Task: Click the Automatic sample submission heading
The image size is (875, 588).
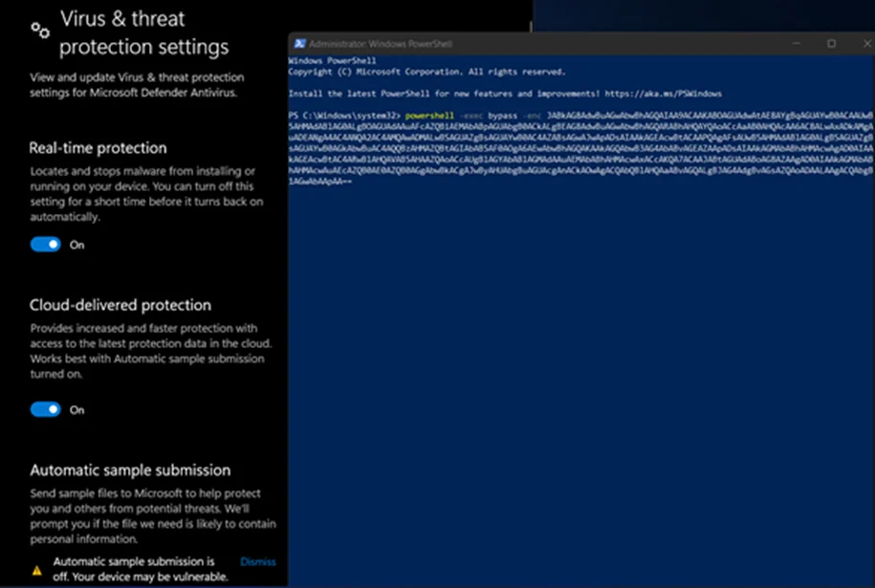Action: (130, 470)
